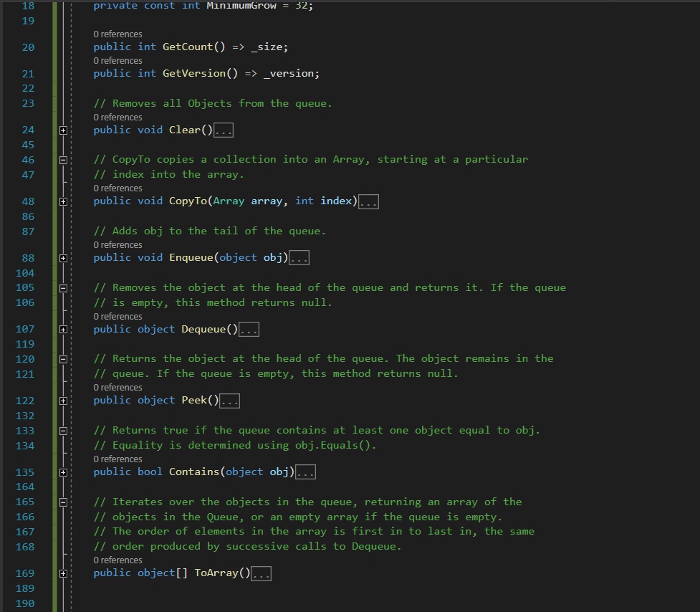Expand the Clear method body
Screen dimensions: 700x612
tap(63, 130)
